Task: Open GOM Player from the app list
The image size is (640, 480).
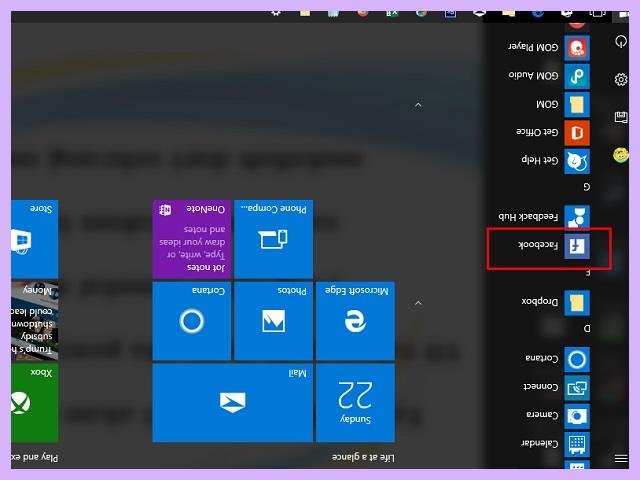Action: pyautogui.click(x=547, y=48)
